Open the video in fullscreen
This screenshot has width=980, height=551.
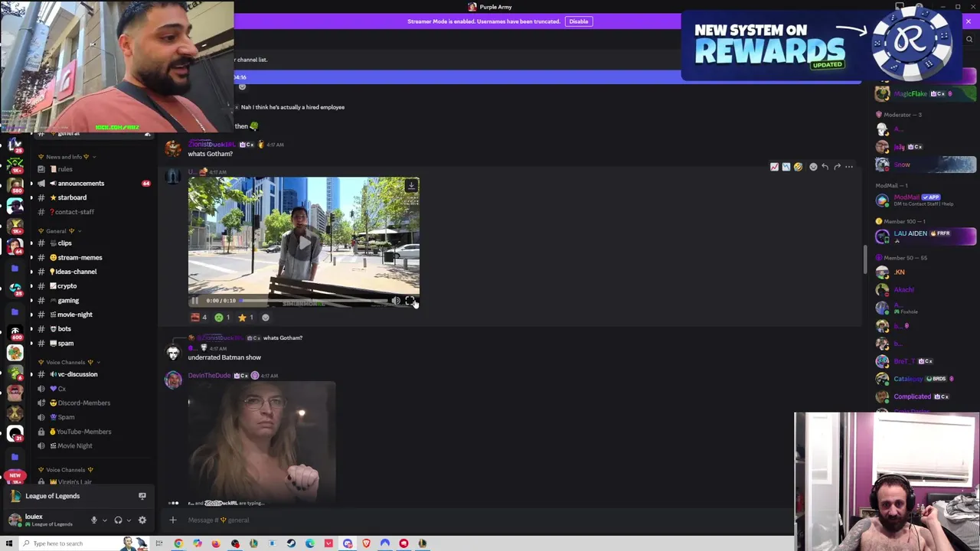coord(410,301)
